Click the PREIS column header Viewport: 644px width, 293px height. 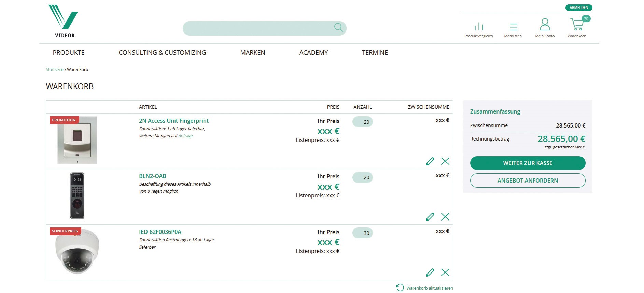pos(333,107)
